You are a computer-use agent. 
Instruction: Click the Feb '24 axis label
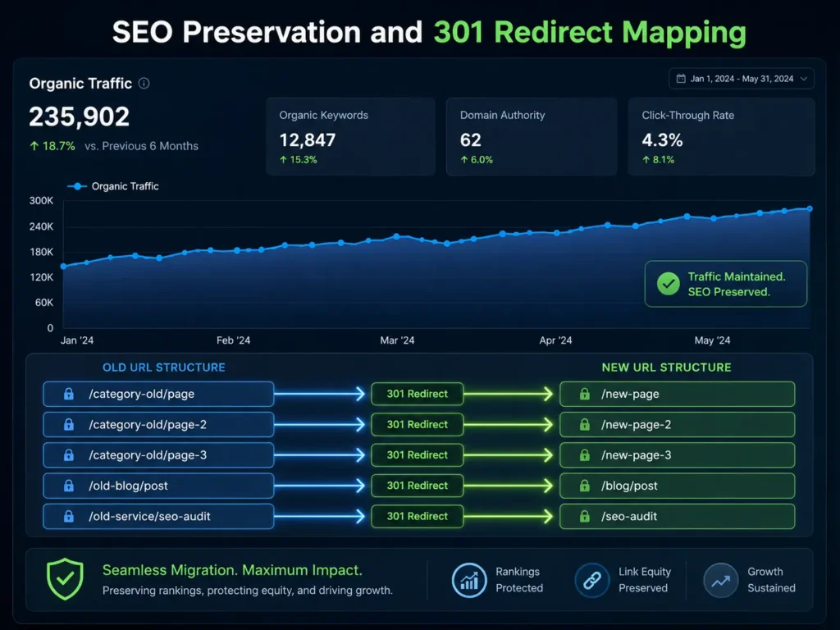233,340
